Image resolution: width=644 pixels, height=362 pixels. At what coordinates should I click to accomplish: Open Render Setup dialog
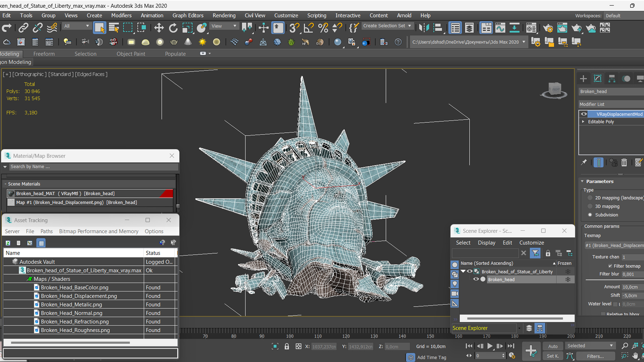coord(548,28)
